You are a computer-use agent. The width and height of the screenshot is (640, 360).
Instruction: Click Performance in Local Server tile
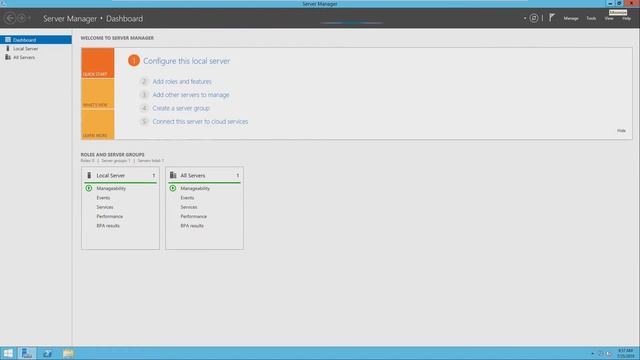(109, 216)
